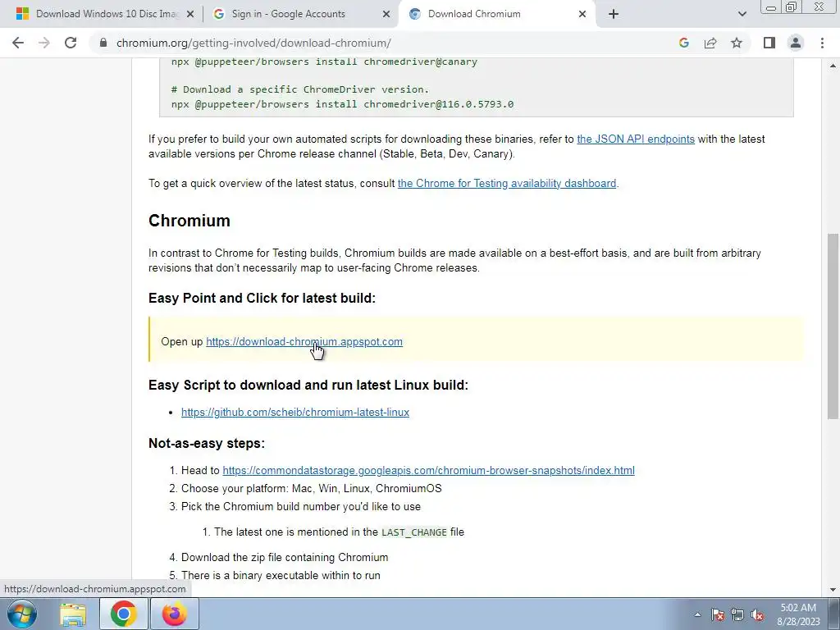Image resolution: width=840 pixels, height=630 pixels.
Task: Open the download-chromium.appspot.com link
Action: point(304,342)
